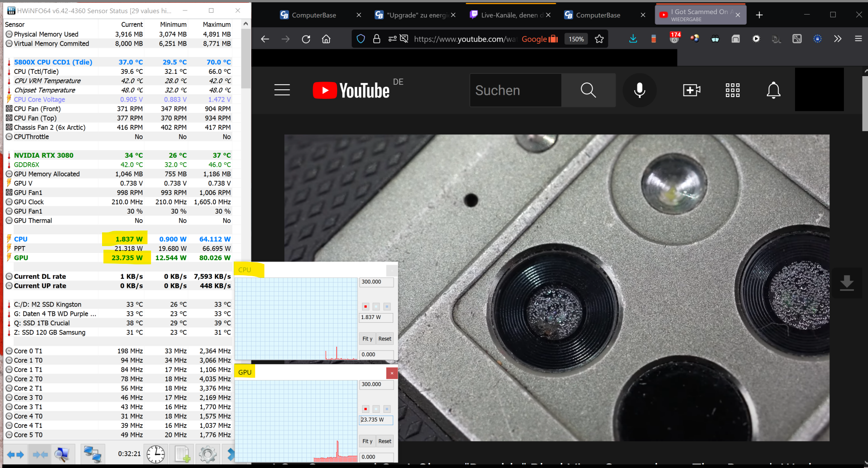Pick the red color swatch in CPU graph
The width and height of the screenshot is (868, 468).
point(365,307)
